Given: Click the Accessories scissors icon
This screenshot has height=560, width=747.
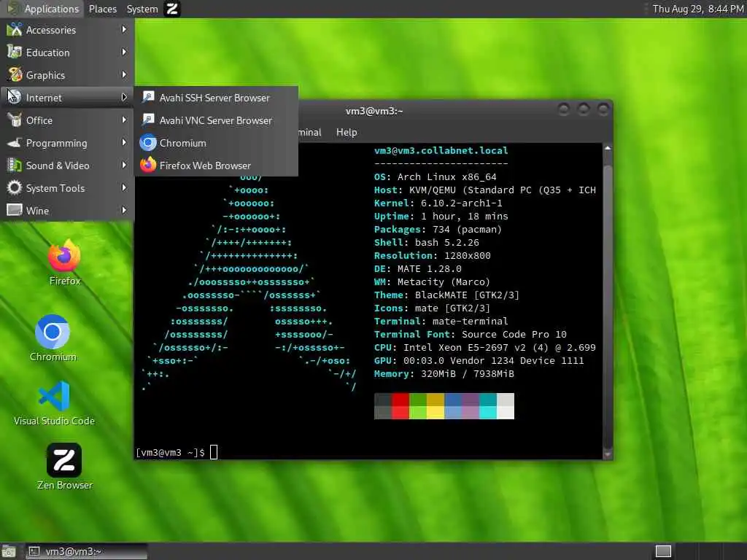Looking at the screenshot, I should point(15,29).
